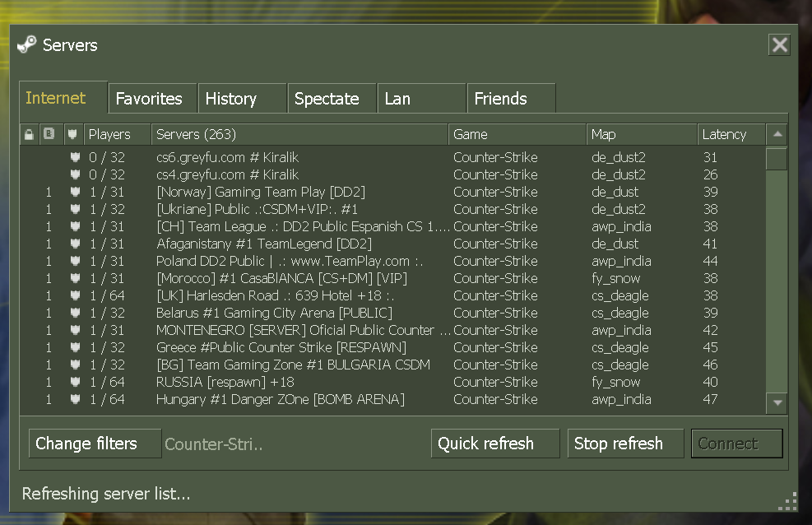Screen dimensions: 812x525
Task: Click the Quick refresh button
Action: [495, 444]
